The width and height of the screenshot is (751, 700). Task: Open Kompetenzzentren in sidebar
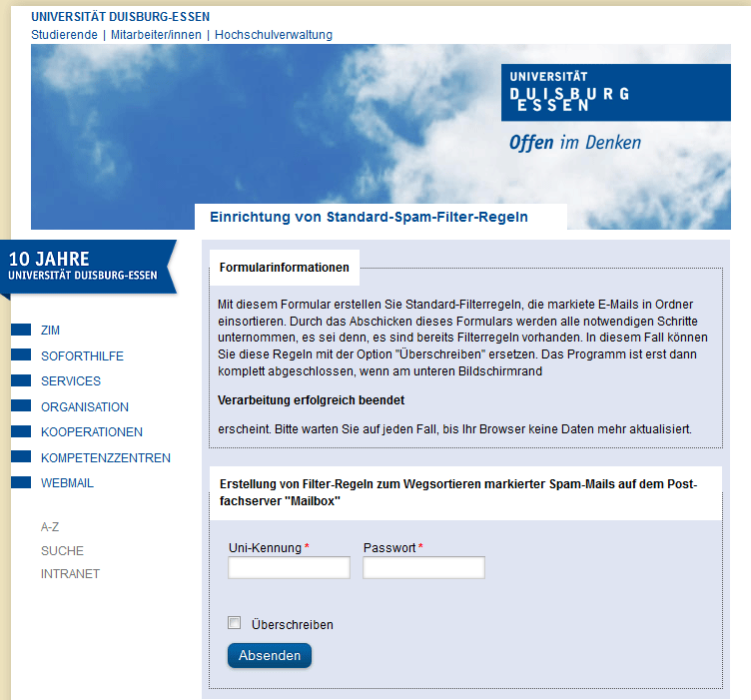pyautogui.click(x=106, y=458)
